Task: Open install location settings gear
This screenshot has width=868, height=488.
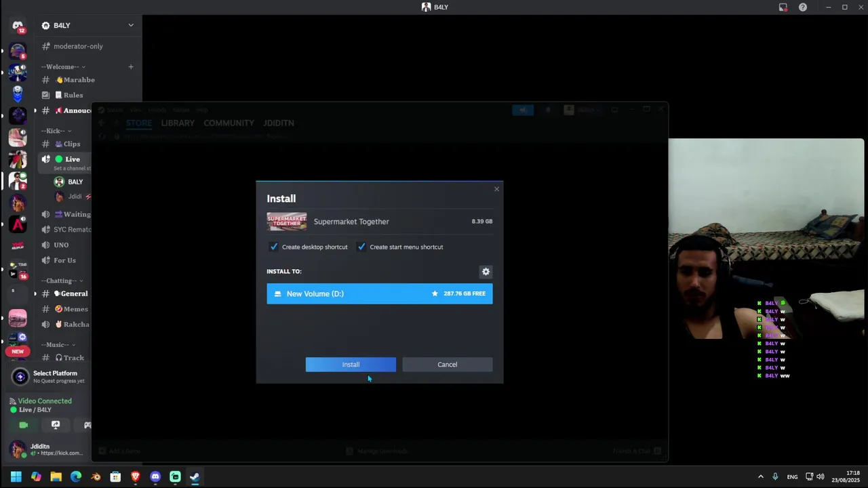Action: click(x=486, y=272)
